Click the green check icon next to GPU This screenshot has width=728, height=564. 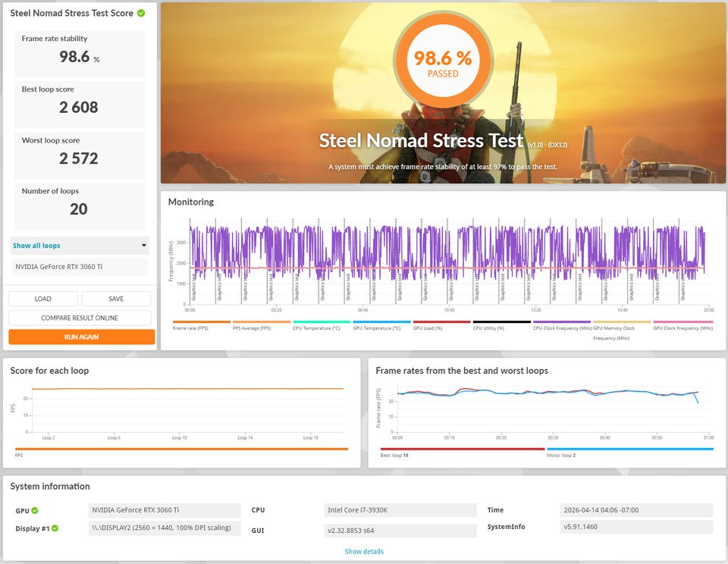pos(35,510)
